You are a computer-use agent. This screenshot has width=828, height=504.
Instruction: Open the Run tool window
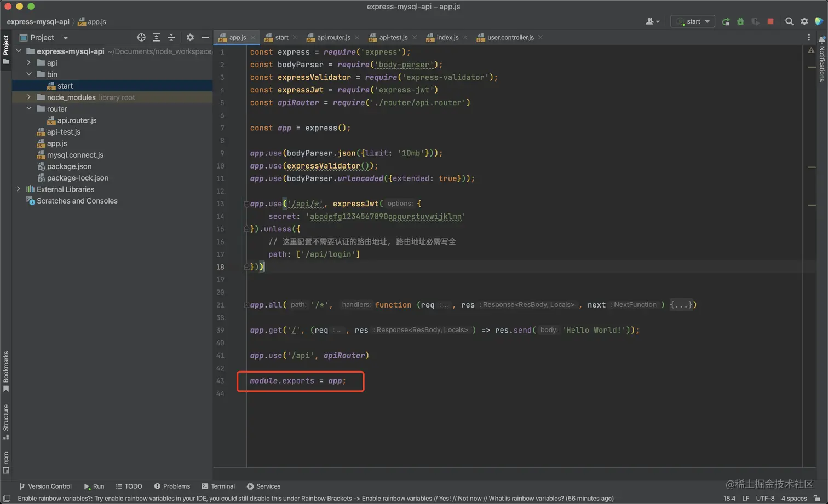(94, 486)
